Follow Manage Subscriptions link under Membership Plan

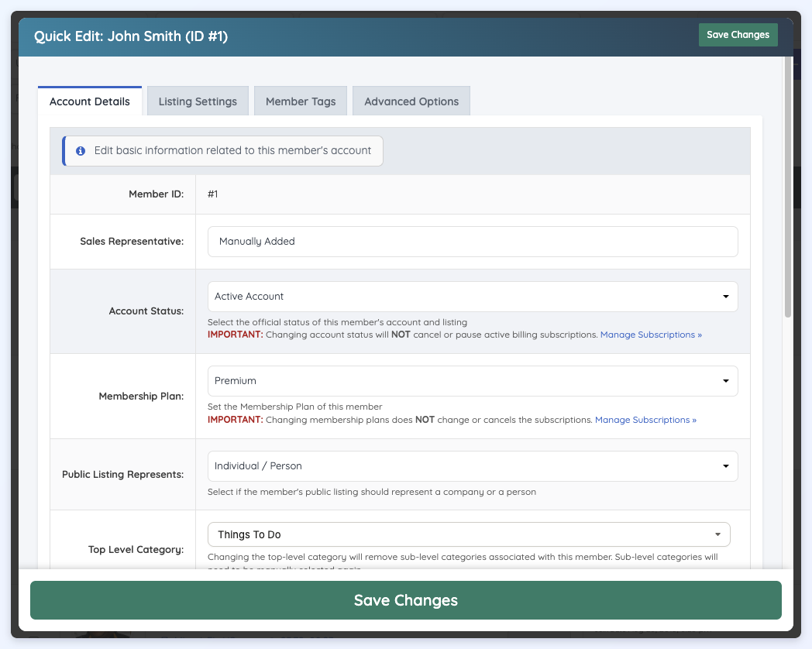(645, 420)
